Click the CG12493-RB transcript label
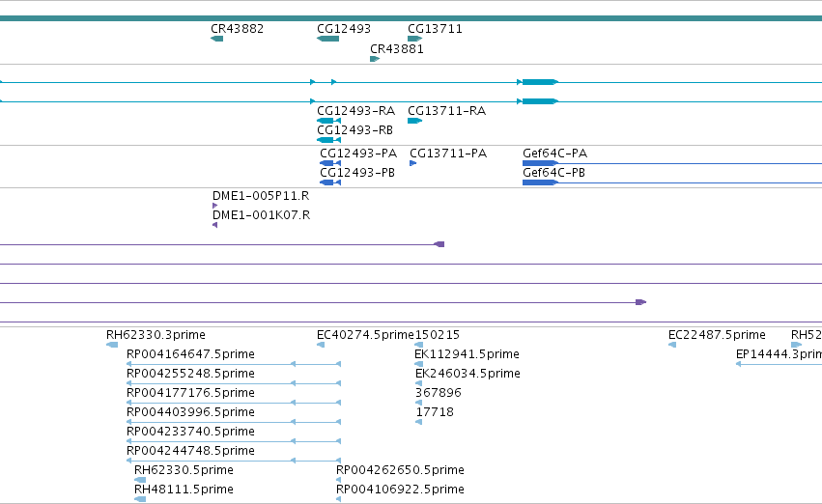Screen dimensions: 822x504 pyautogui.click(x=354, y=130)
